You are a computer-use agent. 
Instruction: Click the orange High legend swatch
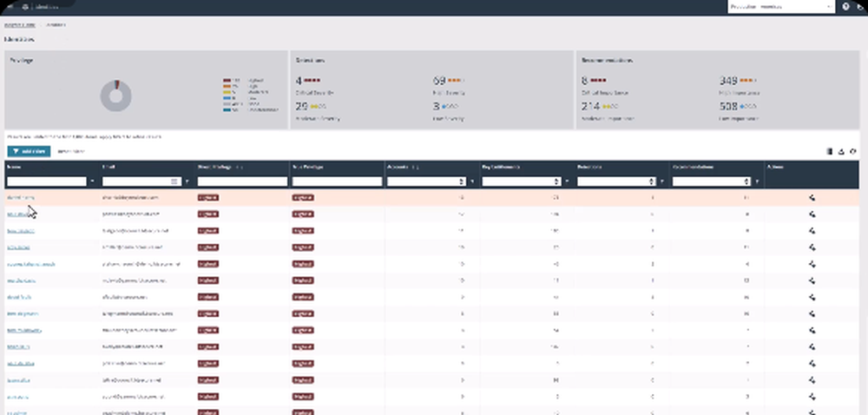(x=227, y=86)
